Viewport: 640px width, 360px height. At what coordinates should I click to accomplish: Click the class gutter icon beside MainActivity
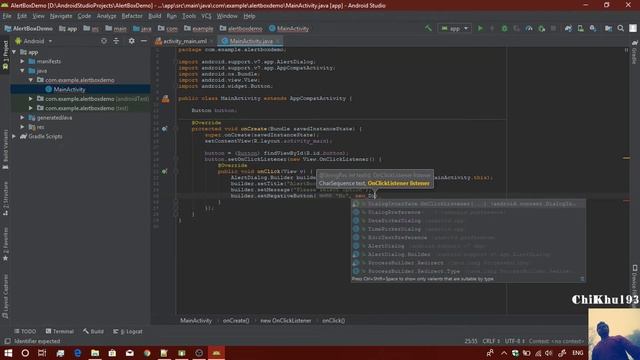point(165,98)
